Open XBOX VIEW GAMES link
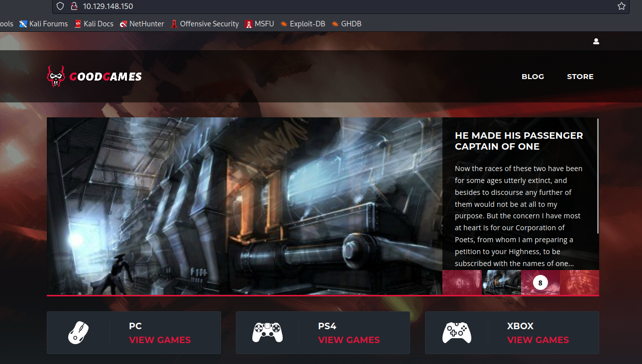642x364 pixels. (x=538, y=340)
